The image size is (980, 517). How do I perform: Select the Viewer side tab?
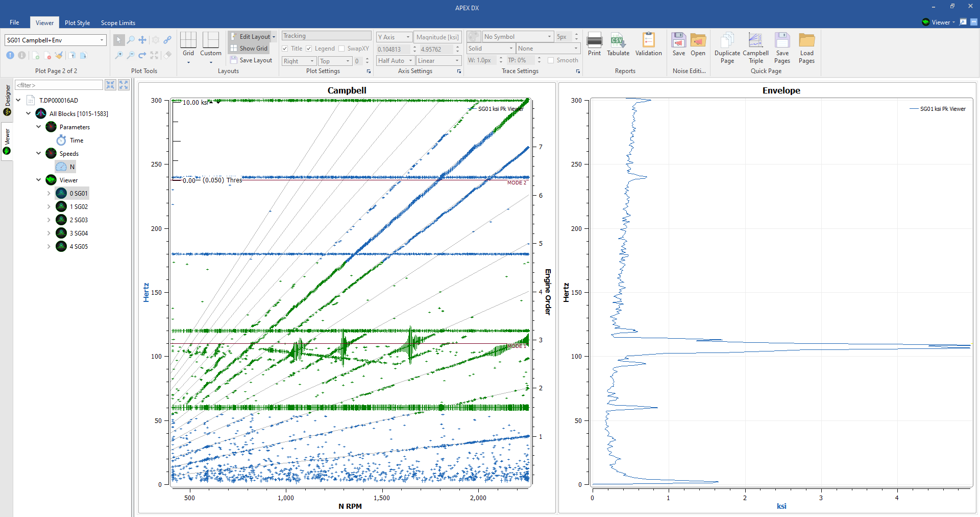click(x=7, y=142)
